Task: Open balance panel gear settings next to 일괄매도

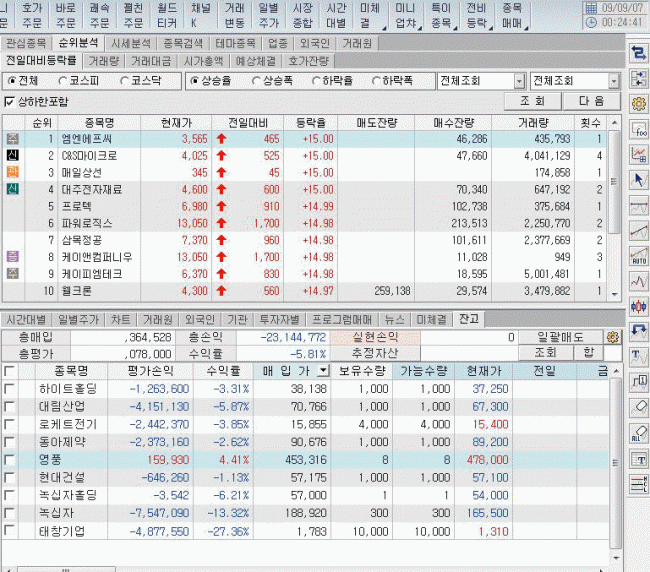Action: [x=613, y=337]
